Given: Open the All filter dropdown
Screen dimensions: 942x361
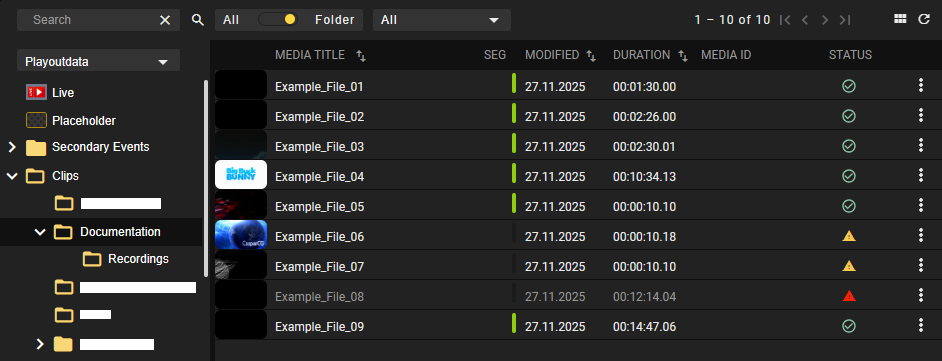Looking at the screenshot, I should click(442, 20).
